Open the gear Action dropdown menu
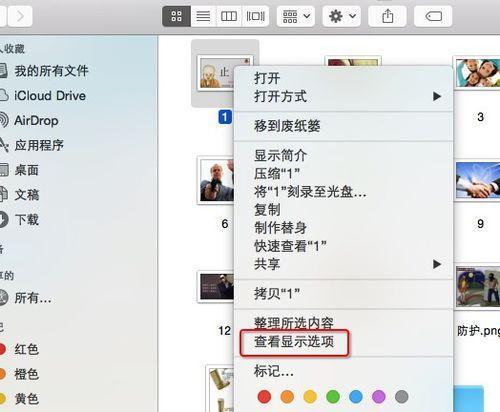The height and width of the screenshot is (412, 500). click(342, 16)
